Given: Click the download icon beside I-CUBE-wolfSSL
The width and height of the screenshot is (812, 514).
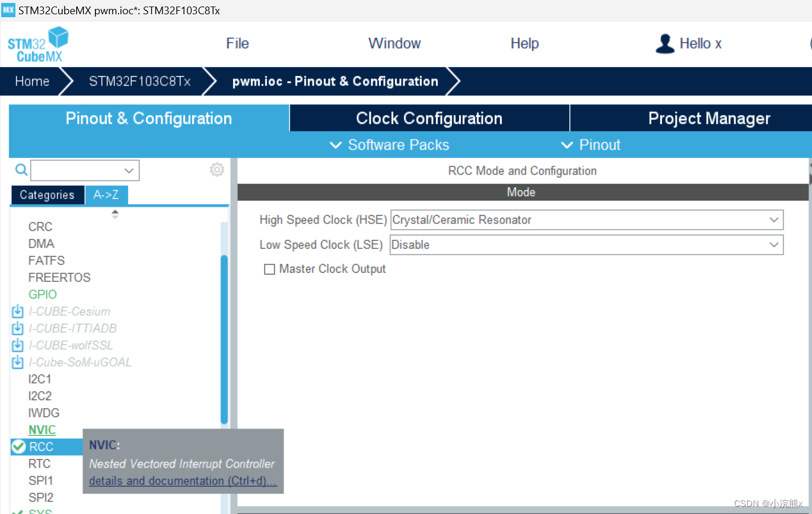Looking at the screenshot, I should point(18,345).
